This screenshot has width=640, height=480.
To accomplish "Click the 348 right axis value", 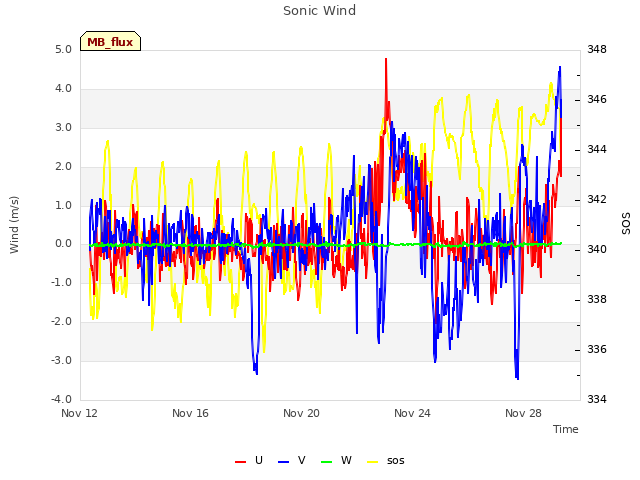I will 597,49.
